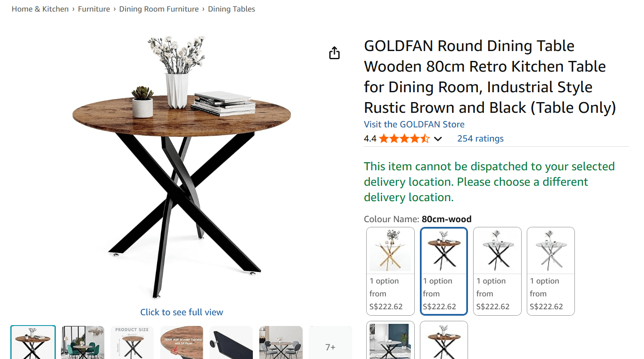View the Product Size thumbnail
The image size is (644, 359).
point(132,343)
